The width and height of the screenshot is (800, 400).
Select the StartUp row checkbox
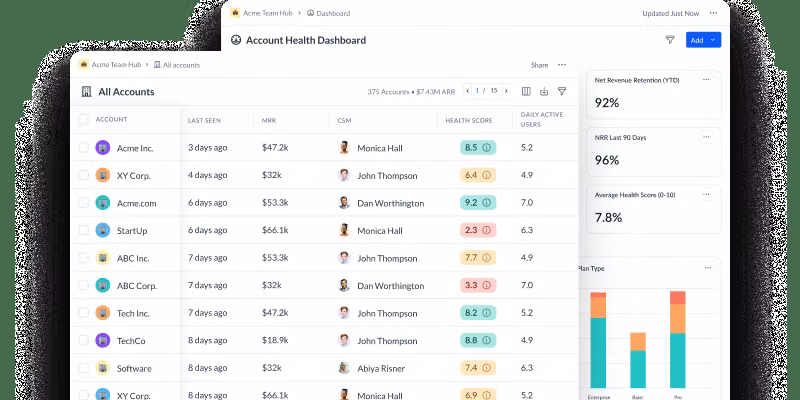pyautogui.click(x=83, y=230)
